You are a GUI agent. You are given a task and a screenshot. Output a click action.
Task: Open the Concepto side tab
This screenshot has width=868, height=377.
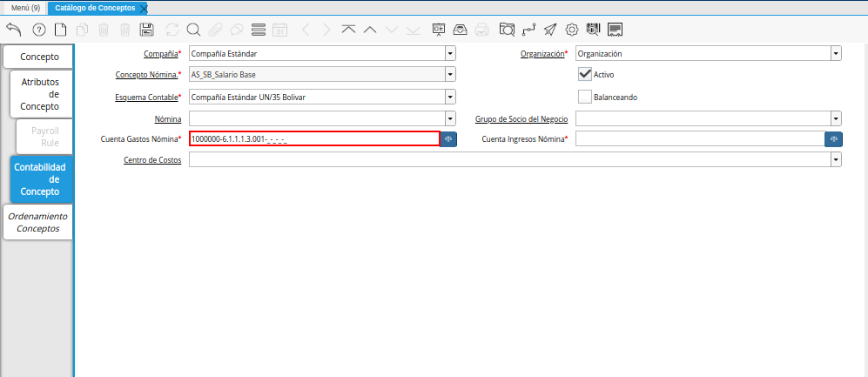(x=39, y=57)
